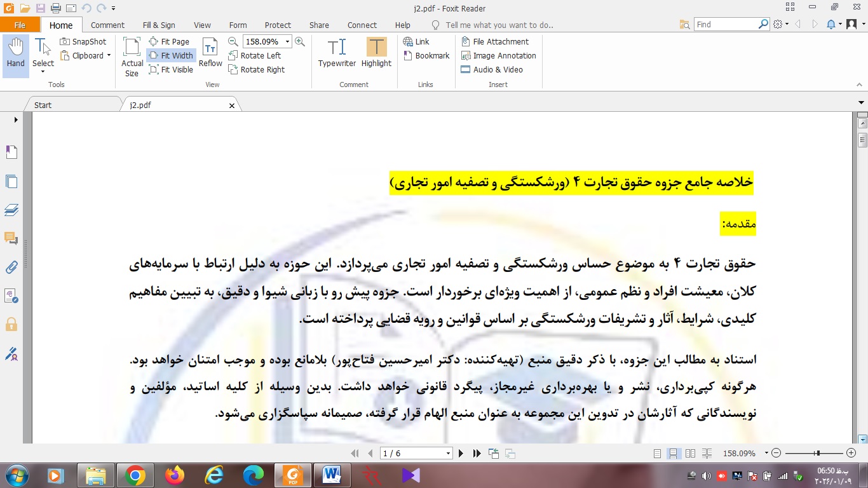This screenshot has width=868, height=488.
Task: Set view to Actual Size
Action: point(132,56)
